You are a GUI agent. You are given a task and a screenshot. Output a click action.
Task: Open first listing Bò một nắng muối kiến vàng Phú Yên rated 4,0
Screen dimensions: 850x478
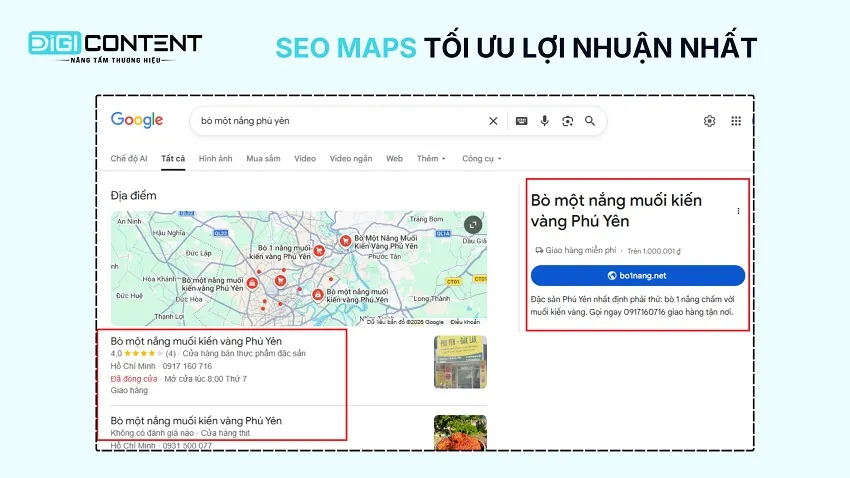pos(196,341)
